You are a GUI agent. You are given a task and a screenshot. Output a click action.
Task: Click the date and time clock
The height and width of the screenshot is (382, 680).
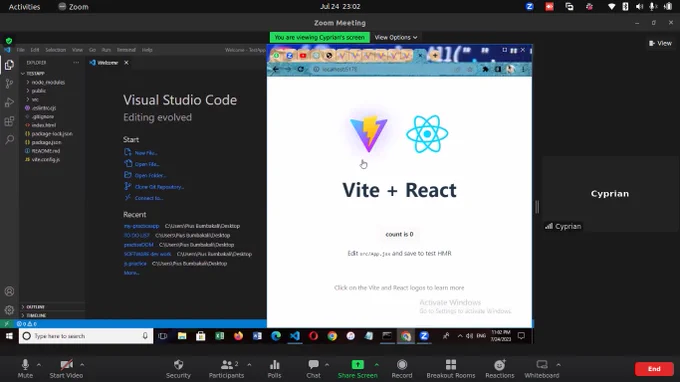(340, 7)
